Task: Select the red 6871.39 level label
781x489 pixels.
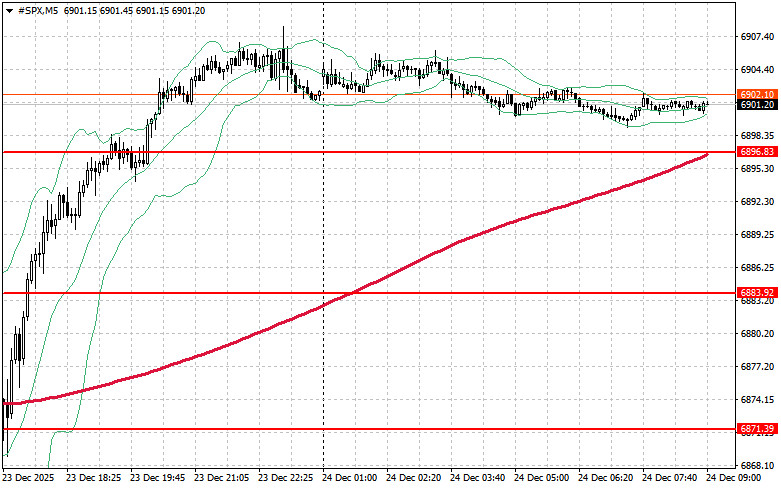Action: 757,429
